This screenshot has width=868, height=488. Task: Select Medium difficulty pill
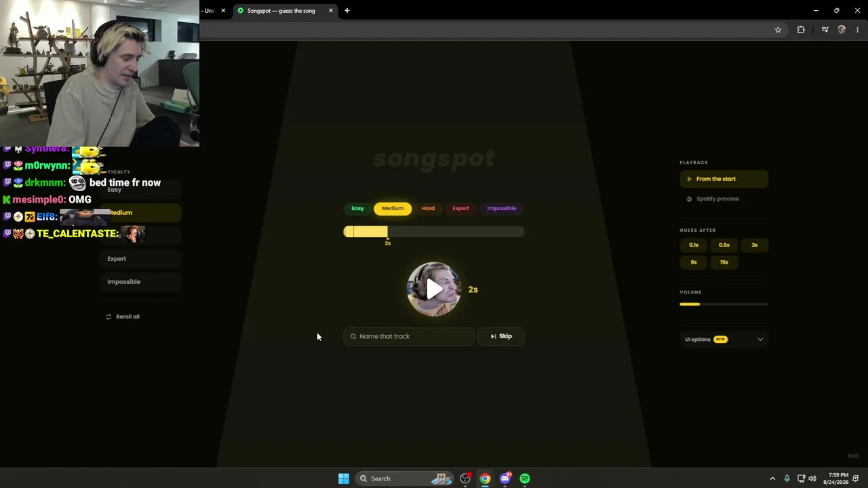(x=393, y=208)
